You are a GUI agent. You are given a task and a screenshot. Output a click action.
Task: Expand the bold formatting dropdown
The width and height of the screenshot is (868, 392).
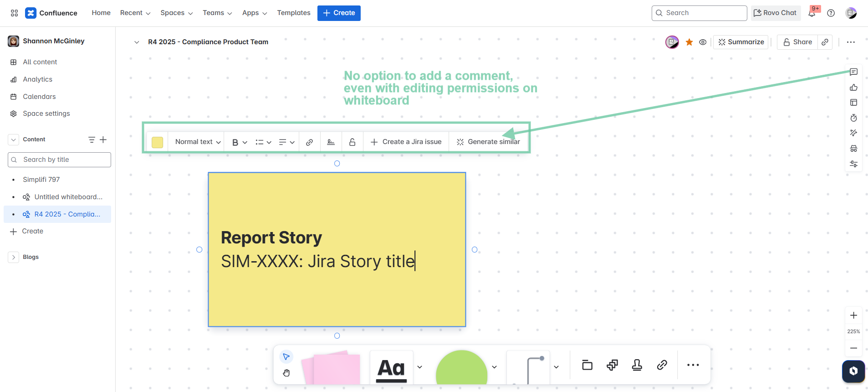240,142
